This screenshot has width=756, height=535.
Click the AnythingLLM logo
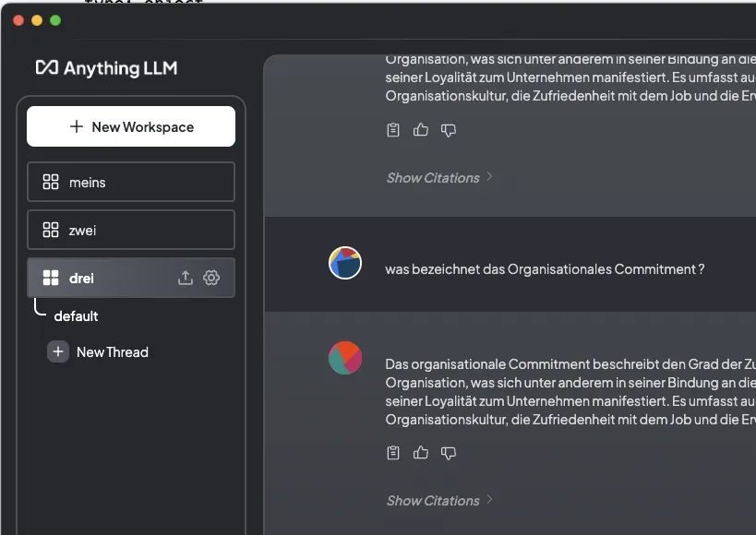pos(106,68)
